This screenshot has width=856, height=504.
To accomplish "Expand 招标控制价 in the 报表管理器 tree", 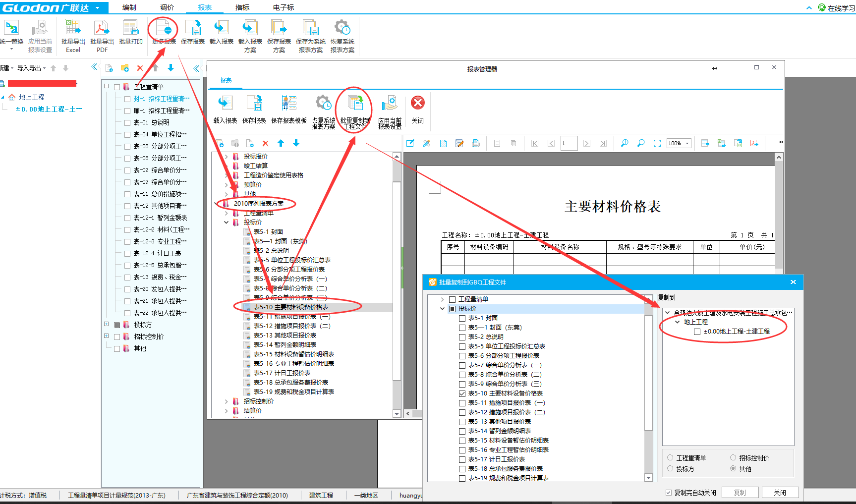I will point(227,401).
